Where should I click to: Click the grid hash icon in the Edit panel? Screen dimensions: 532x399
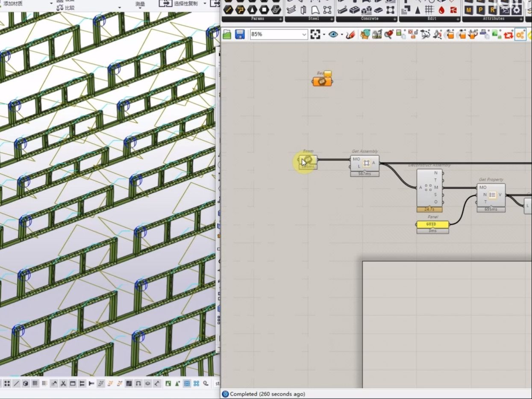(429, 10)
